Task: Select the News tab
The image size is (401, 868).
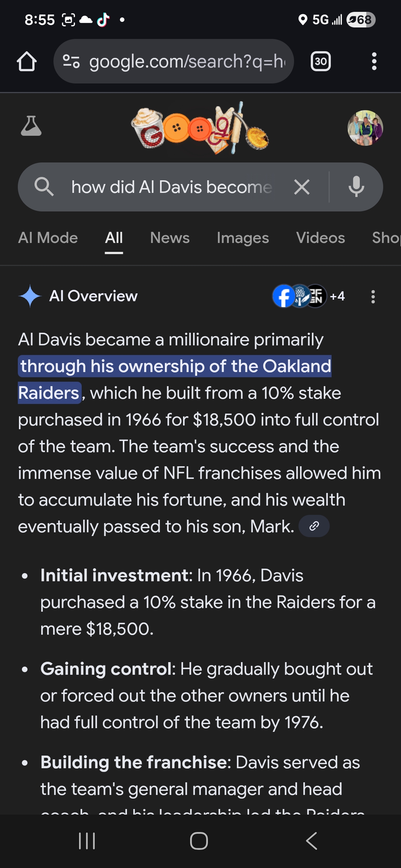Action: coord(170,238)
